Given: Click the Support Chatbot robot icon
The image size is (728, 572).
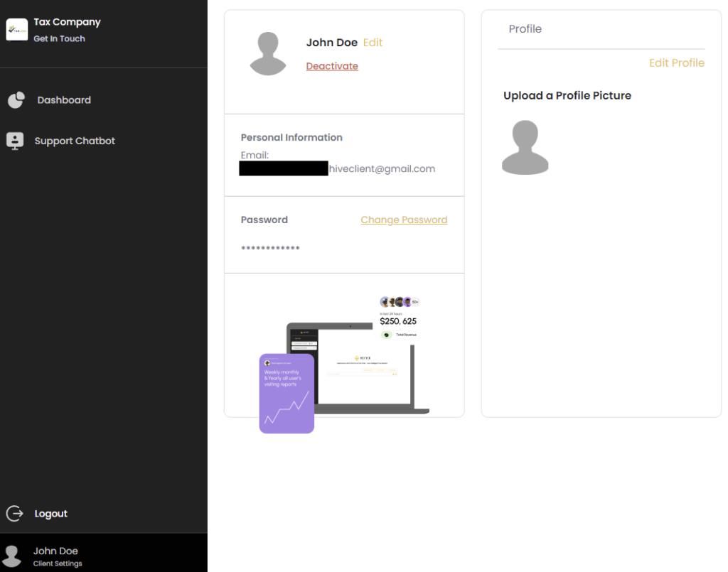Looking at the screenshot, I should click(x=15, y=141).
